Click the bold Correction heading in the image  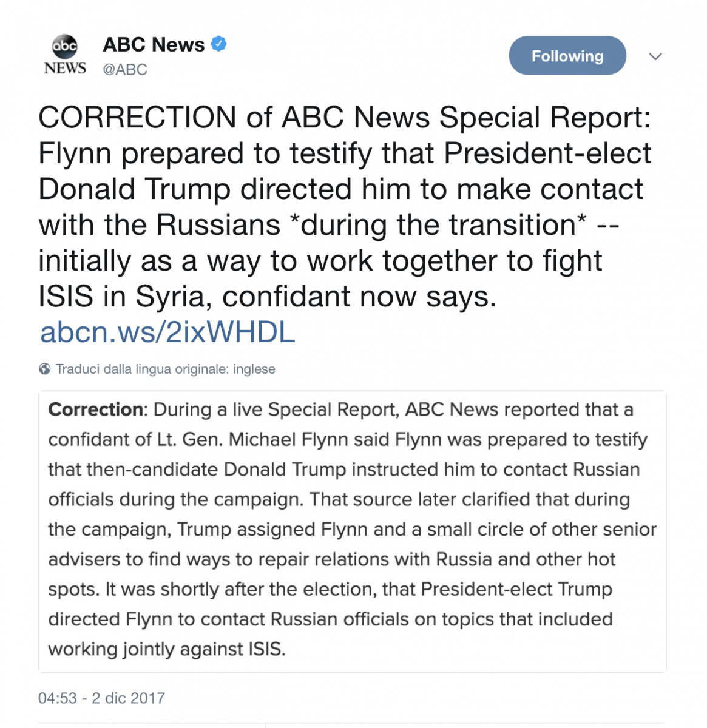point(96,409)
